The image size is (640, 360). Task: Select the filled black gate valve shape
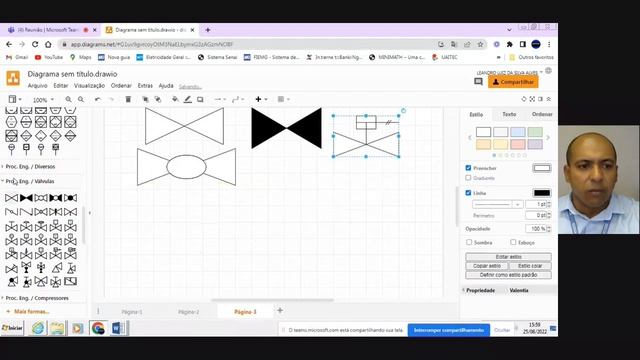(x=287, y=128)
